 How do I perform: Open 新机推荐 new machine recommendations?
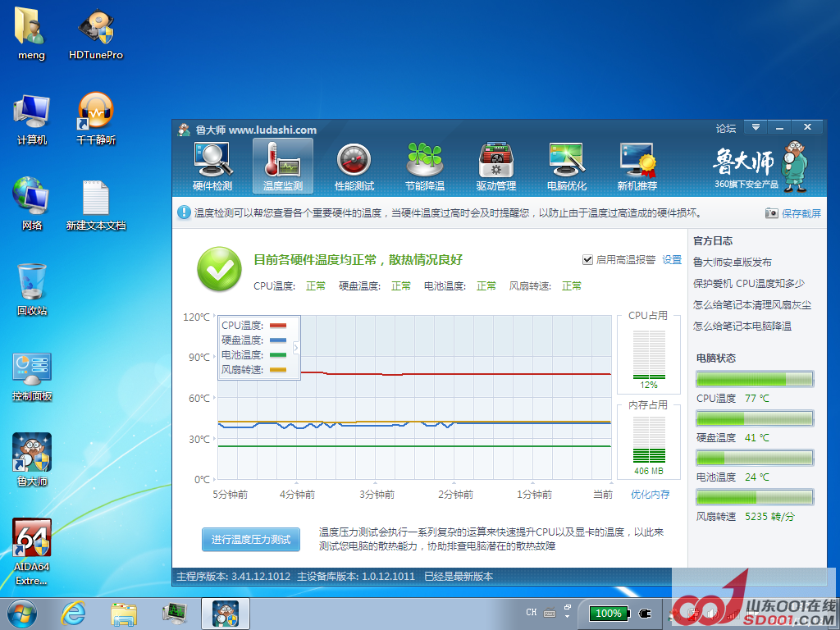click(x=637, y=167)
